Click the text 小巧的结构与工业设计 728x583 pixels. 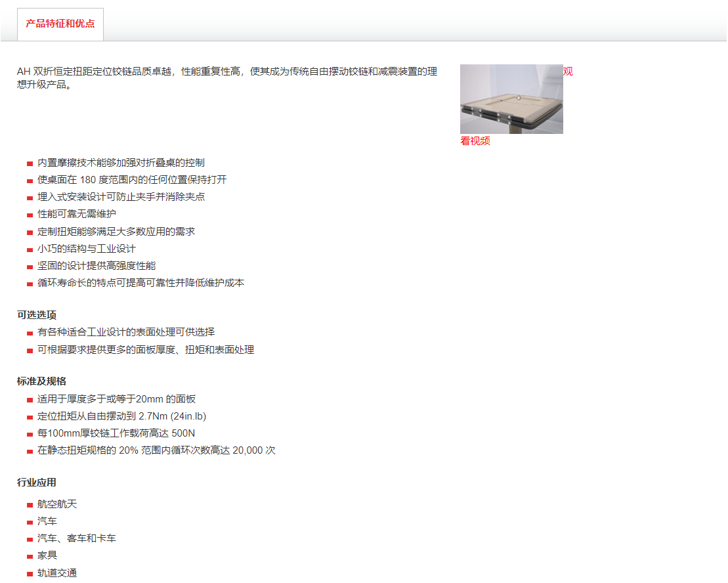[x=87, y=249]
